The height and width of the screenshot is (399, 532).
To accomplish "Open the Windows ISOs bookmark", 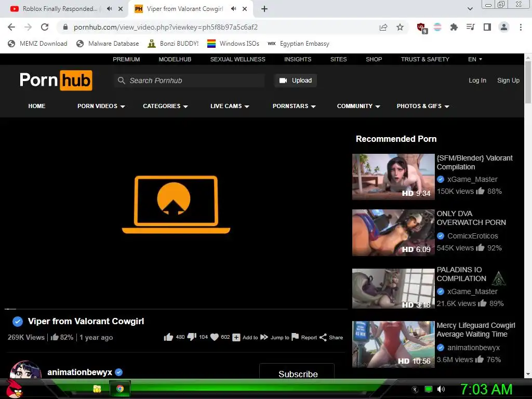I will click(x=233, y=44).
